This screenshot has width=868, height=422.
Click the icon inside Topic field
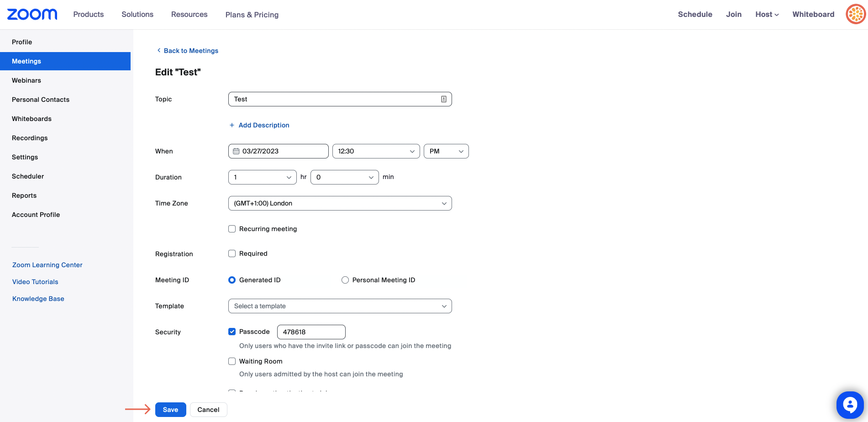pos(443,99)
